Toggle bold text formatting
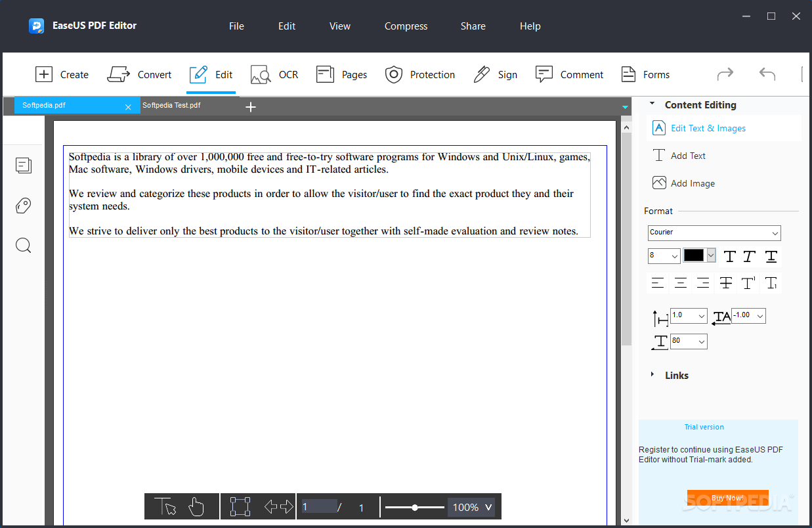The width and height of the screenshot is (812, 528). pyautogui.click(x=729, y=256)
